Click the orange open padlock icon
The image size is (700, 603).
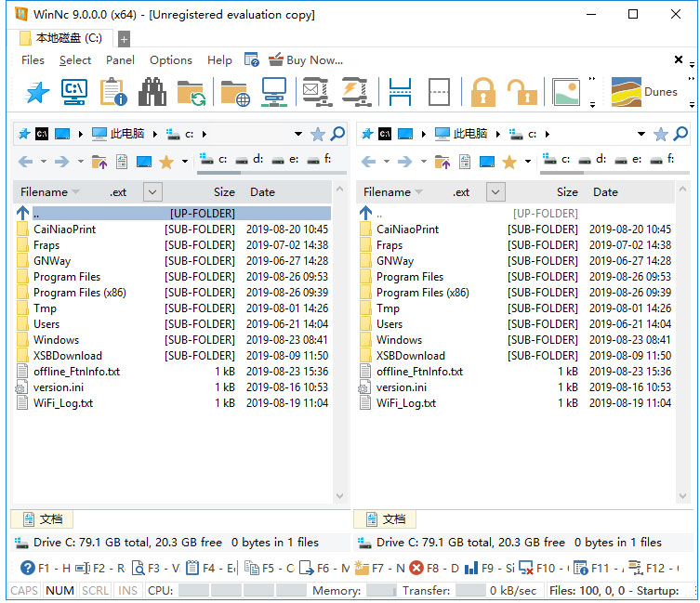pos(521,92)
